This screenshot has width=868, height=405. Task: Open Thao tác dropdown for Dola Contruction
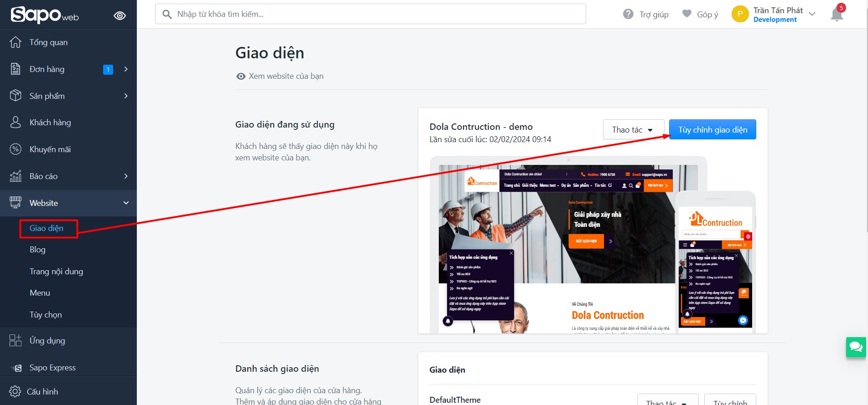click(633, 129)
